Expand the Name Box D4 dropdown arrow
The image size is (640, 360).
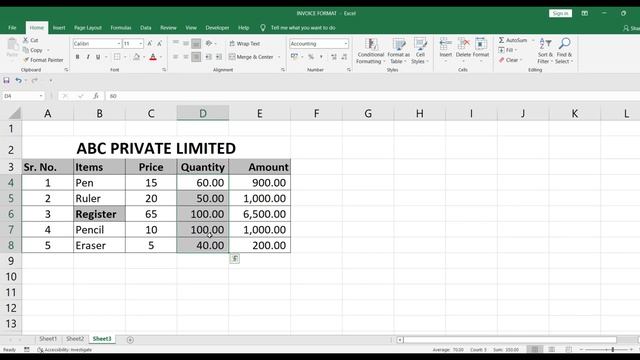pos(41,96)
